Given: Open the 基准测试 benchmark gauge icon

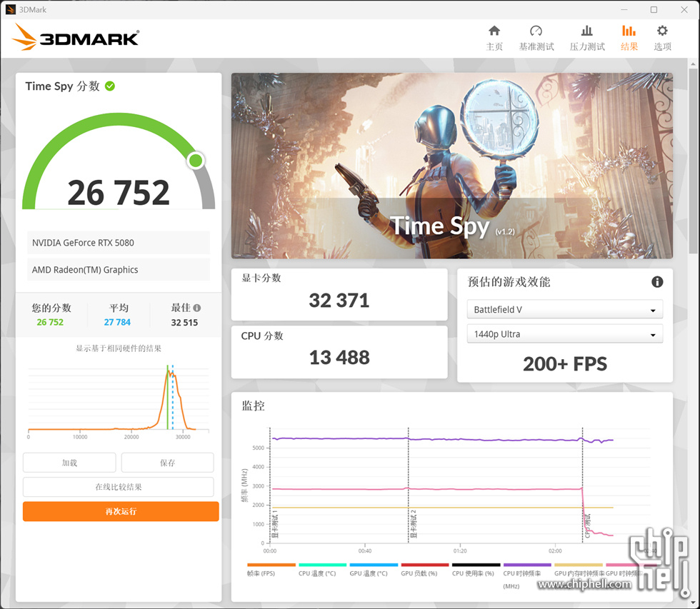Looking at the screenshot, I should click(x=536, y=31).
